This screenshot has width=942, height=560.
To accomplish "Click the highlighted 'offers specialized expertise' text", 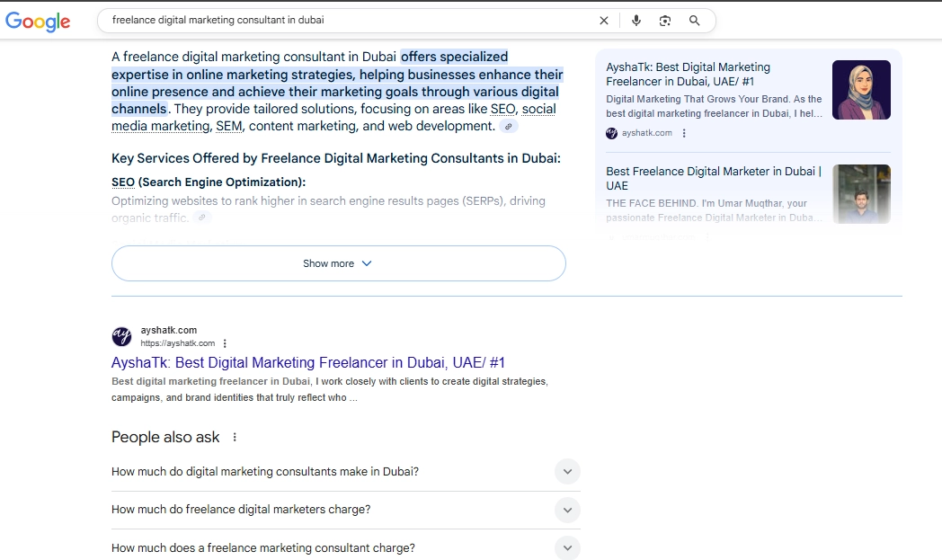I will point(337,83).
